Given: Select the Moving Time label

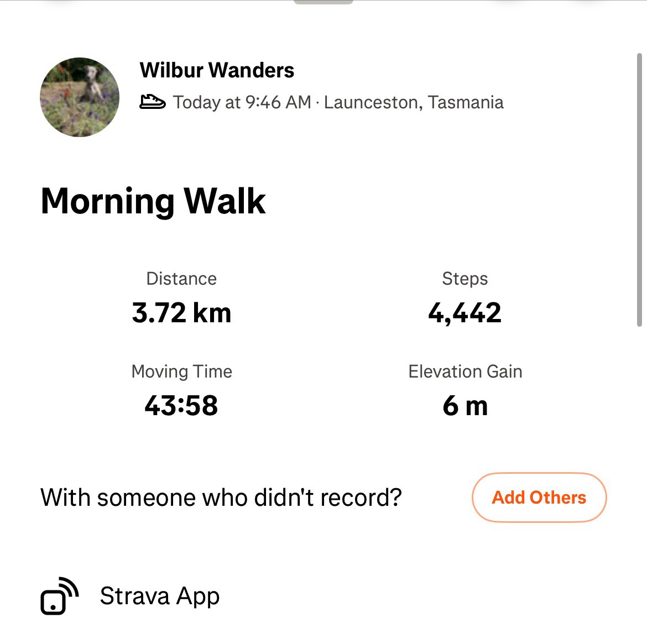Looking at the screenshot, I should (181, 371).
